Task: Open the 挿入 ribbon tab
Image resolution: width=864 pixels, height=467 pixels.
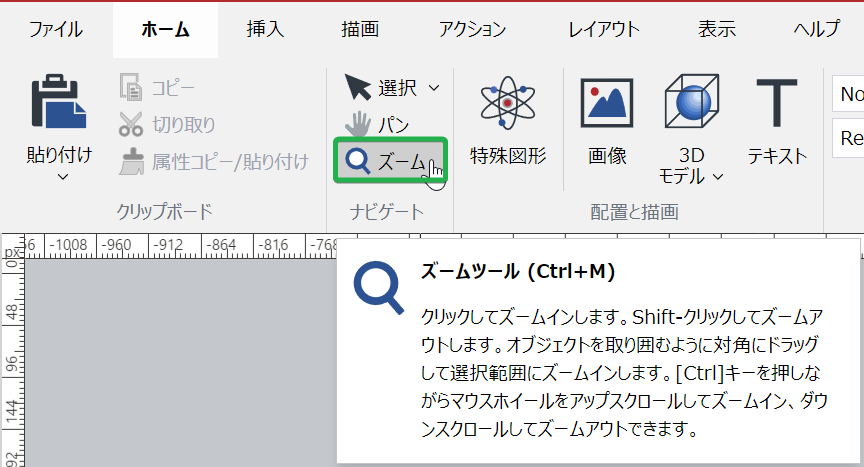Action: pos(265,29)
